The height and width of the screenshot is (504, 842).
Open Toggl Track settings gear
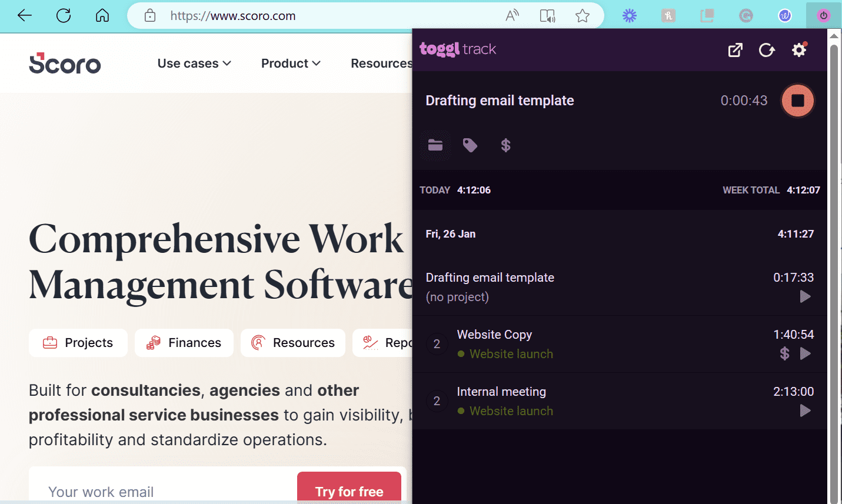tap(799, 50)
